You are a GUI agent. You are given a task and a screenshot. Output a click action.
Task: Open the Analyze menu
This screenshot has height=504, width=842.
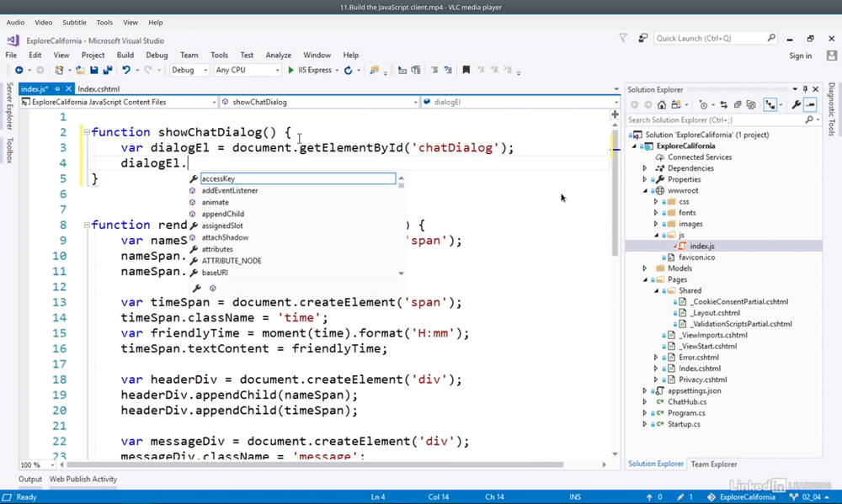(278, 56)
